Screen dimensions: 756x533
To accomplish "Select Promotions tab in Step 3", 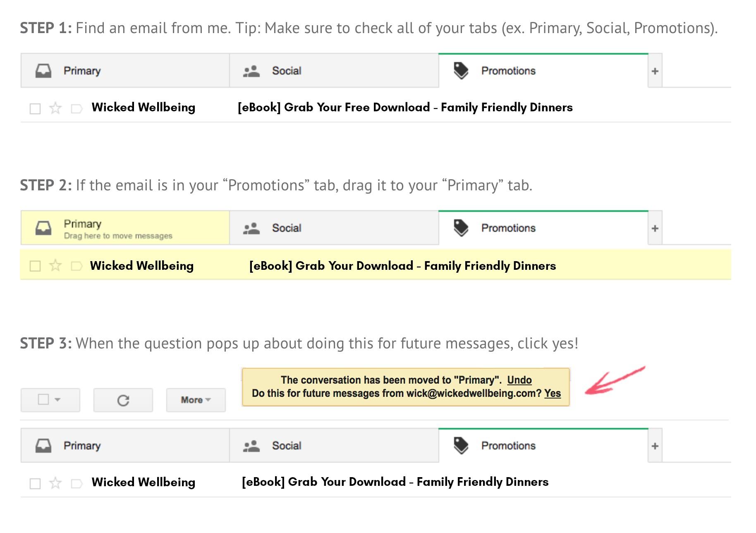I will pos(543,446).
